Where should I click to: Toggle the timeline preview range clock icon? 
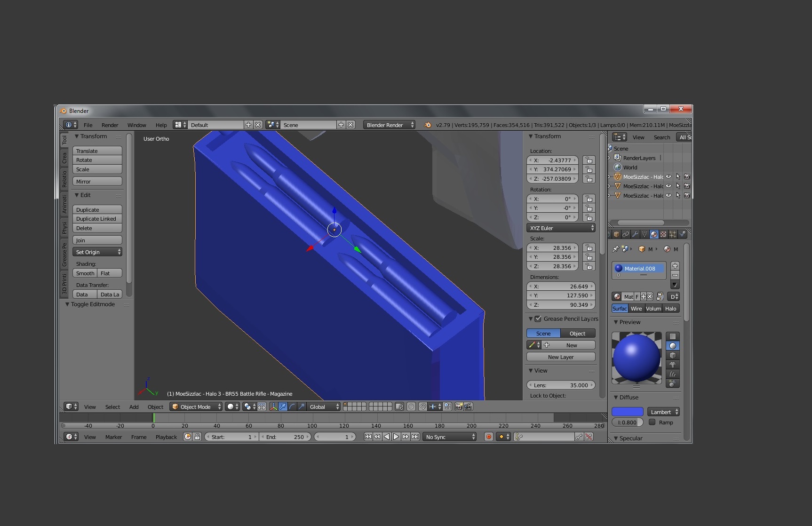tap(188, 437)
